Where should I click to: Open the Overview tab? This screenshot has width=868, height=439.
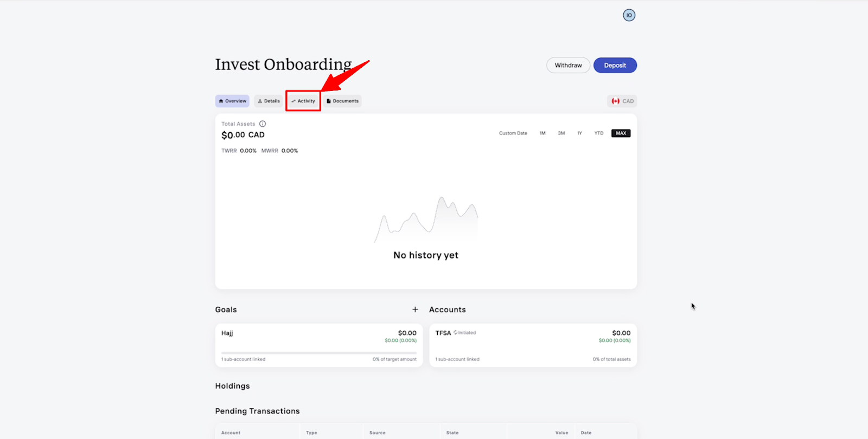click(232, 101)
